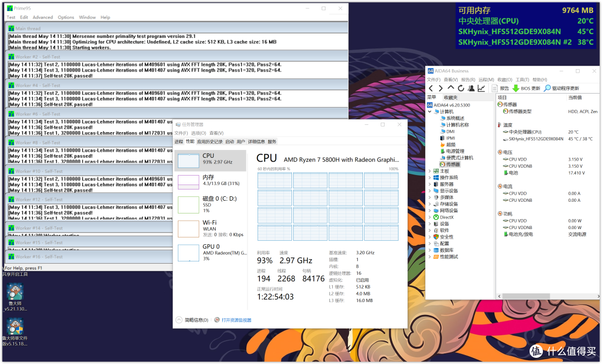Open AIDA64 user management icon

[471, 88]
